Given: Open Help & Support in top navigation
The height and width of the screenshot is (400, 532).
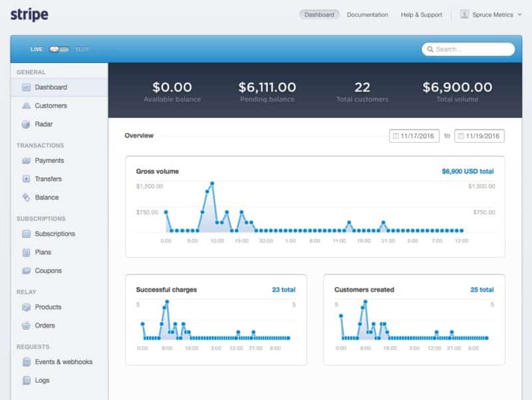Looking at the screenshot, I should point(422,15).
